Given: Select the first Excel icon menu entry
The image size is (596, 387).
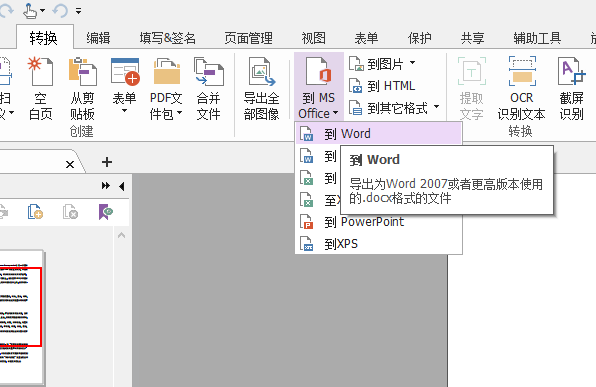Looking at the screenshot, I should (319, 178).
